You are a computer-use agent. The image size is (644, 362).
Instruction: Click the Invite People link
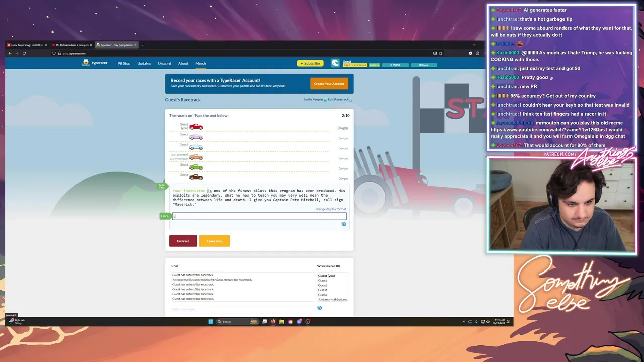coord(313,99)
